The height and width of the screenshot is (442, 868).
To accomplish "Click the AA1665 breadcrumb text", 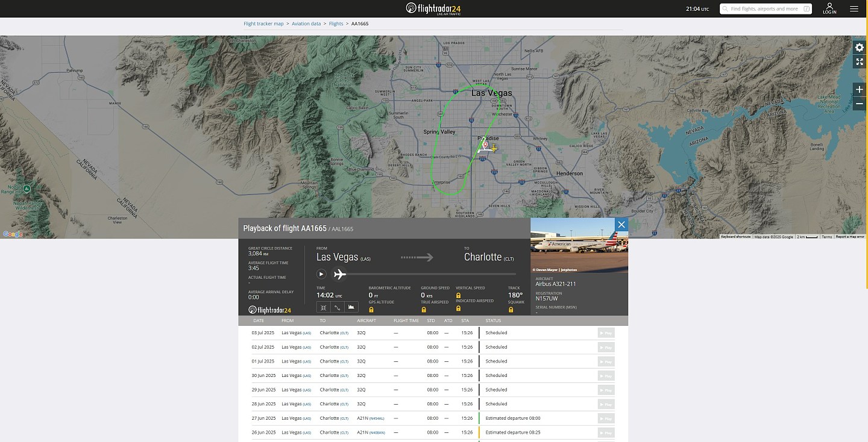I will 360,24.
